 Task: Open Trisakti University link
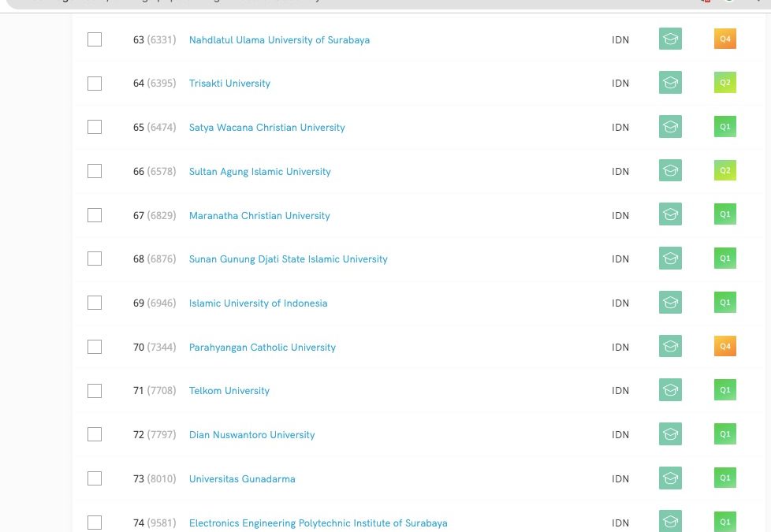[229, 83]
